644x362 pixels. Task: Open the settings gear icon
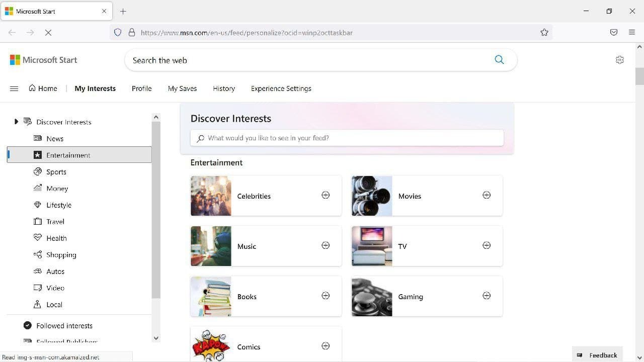pos(620,60)
